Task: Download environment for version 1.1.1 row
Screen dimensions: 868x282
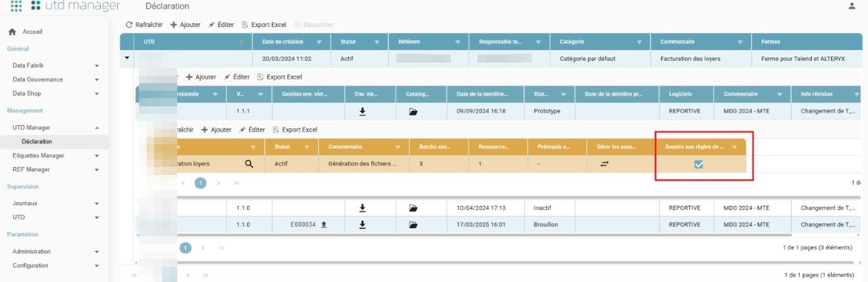Action: coord(362,111)
